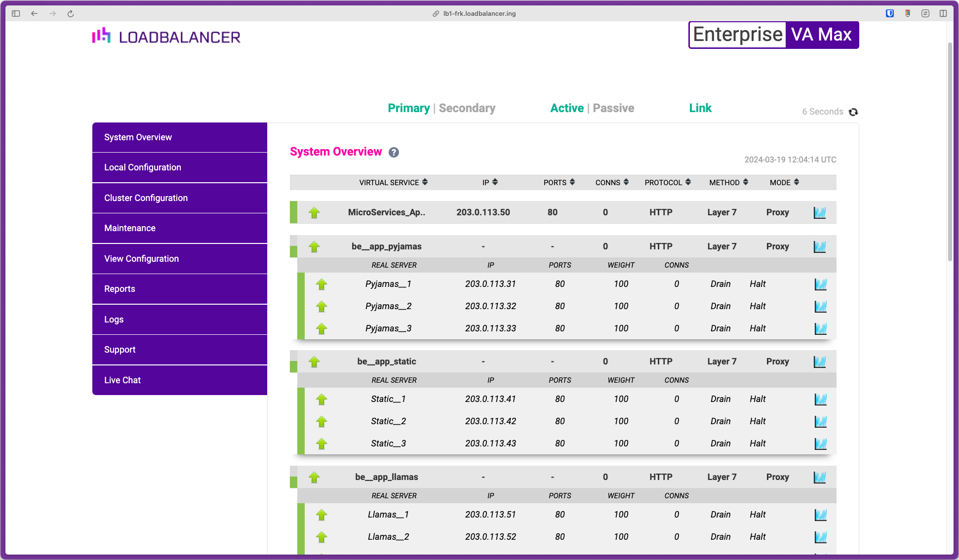Click Halt for Static__3 server
Image resolution: width=959 pixels, height=560 pixels.
coord(757,443)
